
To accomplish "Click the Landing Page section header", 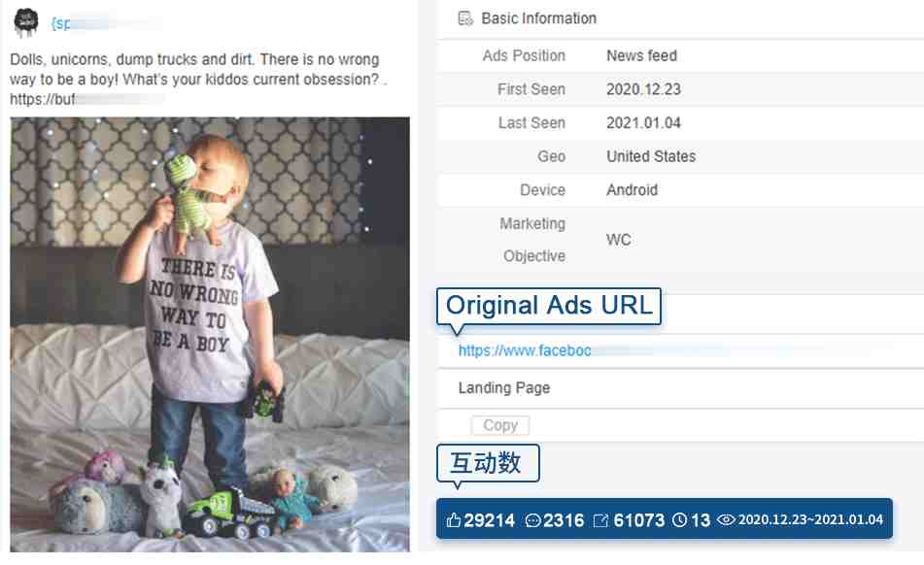I will (504, 388).
